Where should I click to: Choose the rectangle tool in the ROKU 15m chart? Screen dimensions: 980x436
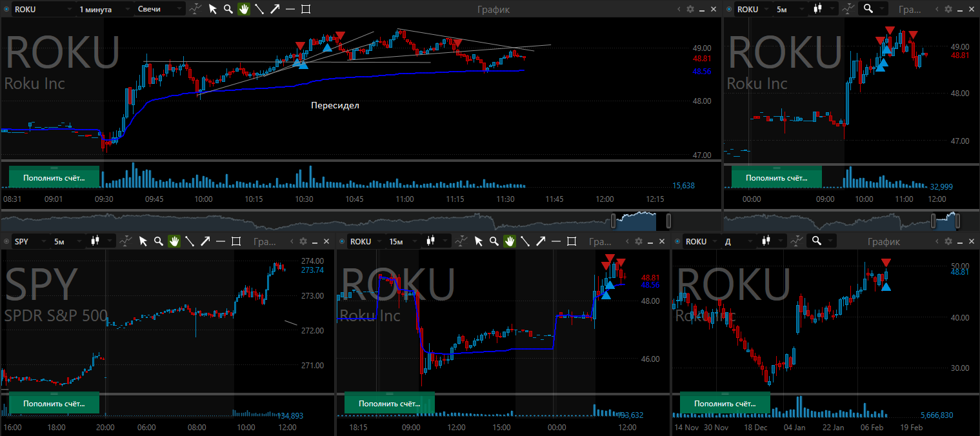coord(572,241)
